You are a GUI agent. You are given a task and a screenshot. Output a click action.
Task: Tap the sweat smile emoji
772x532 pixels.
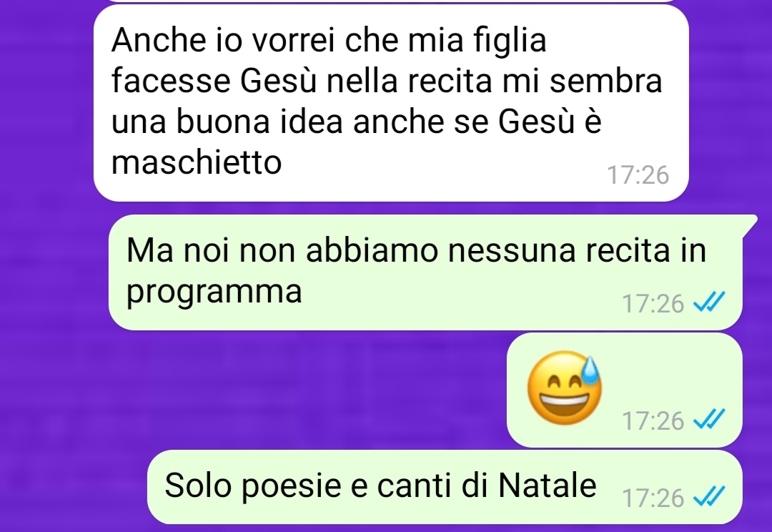pos(564,388)
